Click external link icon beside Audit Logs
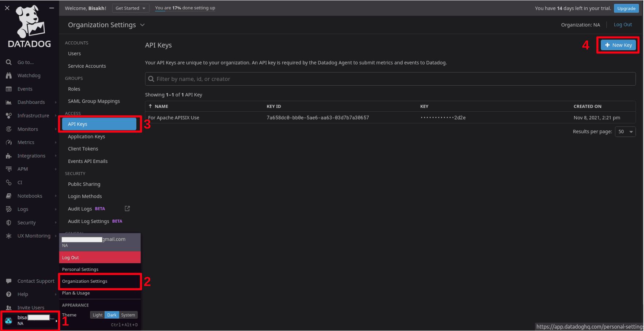644x331 pixels. click(127, 208)
